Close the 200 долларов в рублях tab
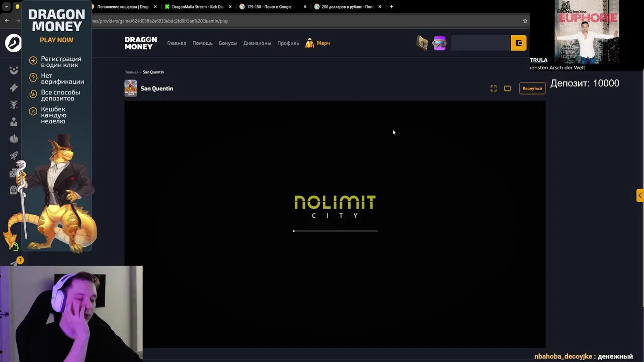 pos(380,7)
